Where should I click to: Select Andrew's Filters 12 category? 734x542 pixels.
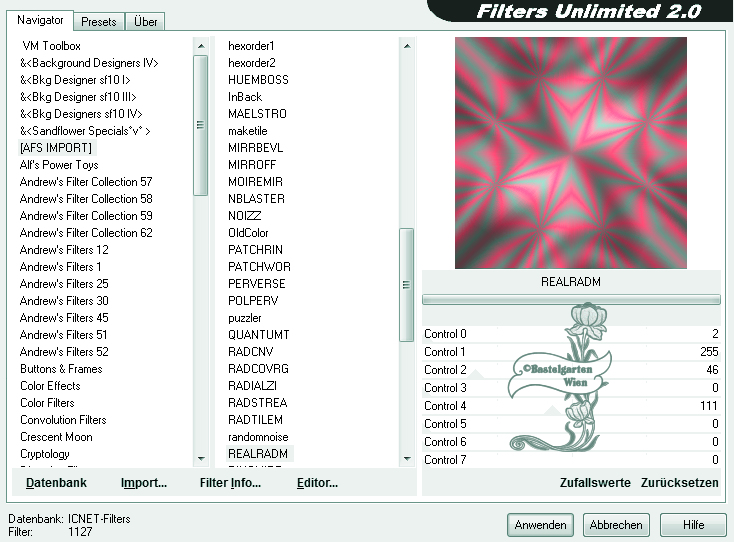[64, 249]
